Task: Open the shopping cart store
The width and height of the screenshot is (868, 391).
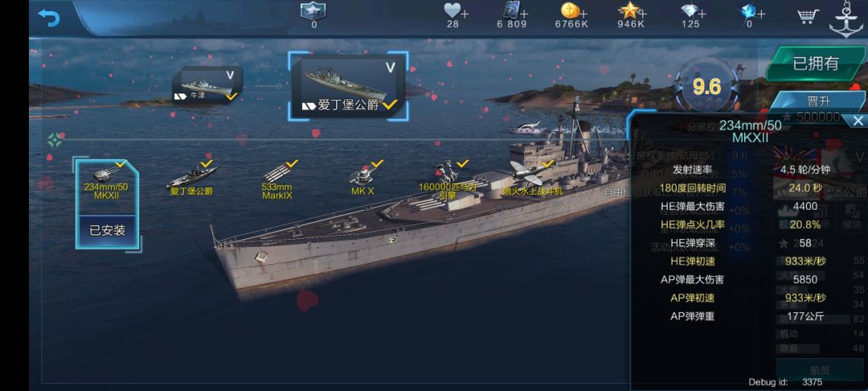Action: tap(809, 16)
